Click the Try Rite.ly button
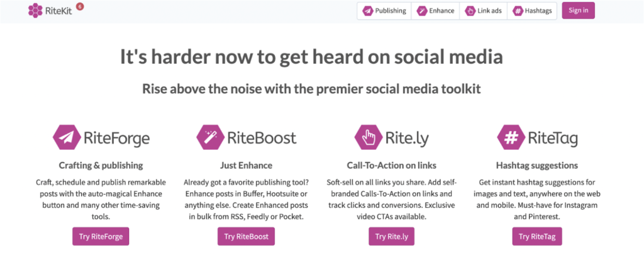 391,237
